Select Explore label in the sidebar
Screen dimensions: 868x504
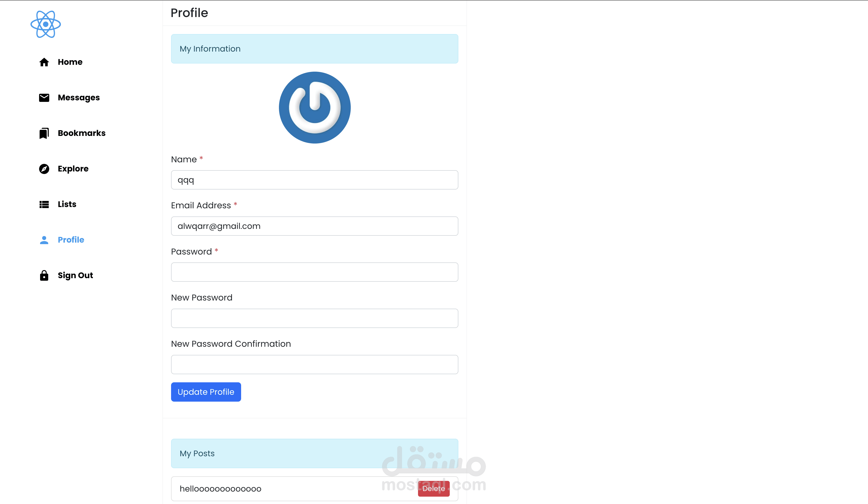click(73, 169)
